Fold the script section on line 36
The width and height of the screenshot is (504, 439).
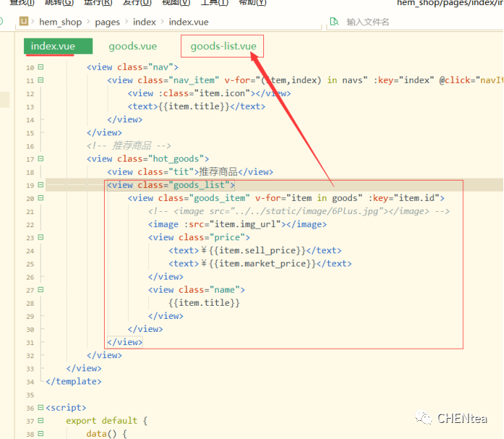41,408
